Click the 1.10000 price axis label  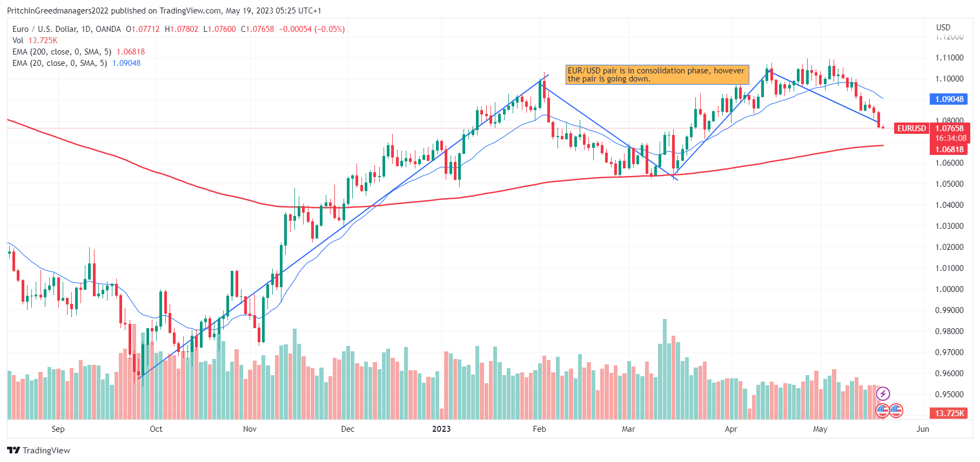pos(949,79)
